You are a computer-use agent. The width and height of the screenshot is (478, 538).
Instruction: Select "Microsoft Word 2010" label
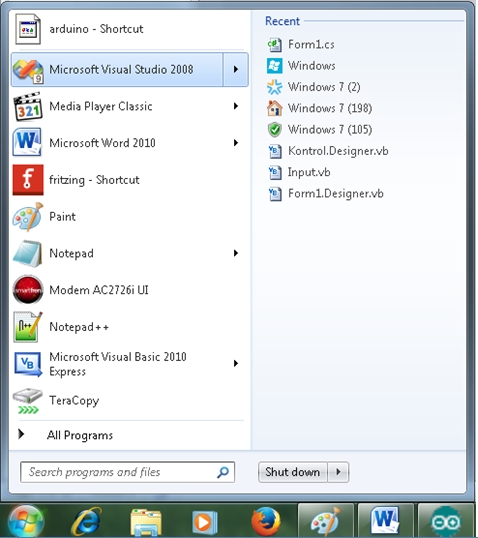click(x=102, y=143)
